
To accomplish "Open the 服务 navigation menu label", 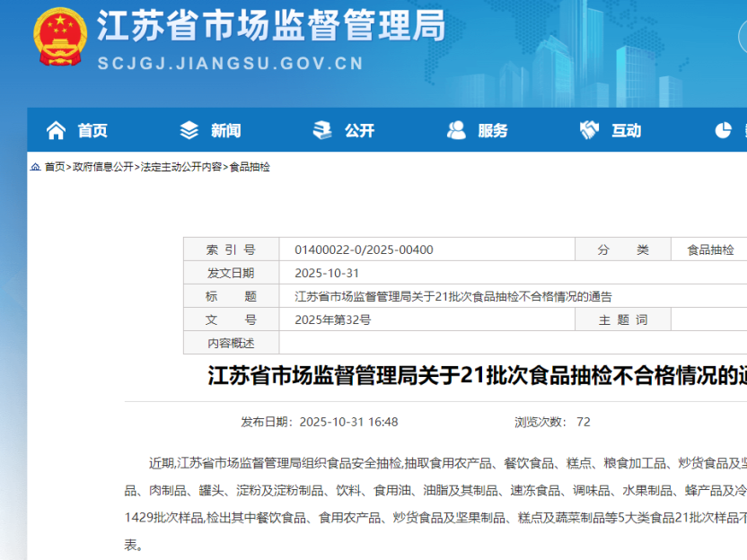I will [x=493, y=131].
